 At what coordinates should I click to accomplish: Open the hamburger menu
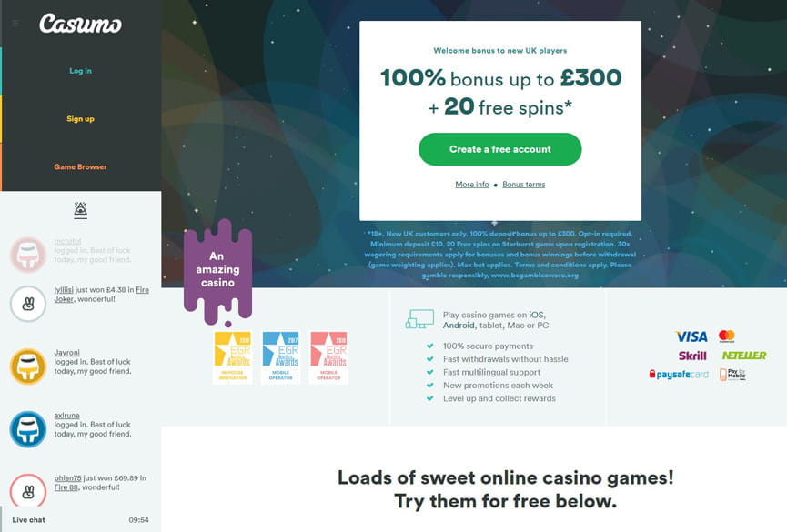pos(14,24)
